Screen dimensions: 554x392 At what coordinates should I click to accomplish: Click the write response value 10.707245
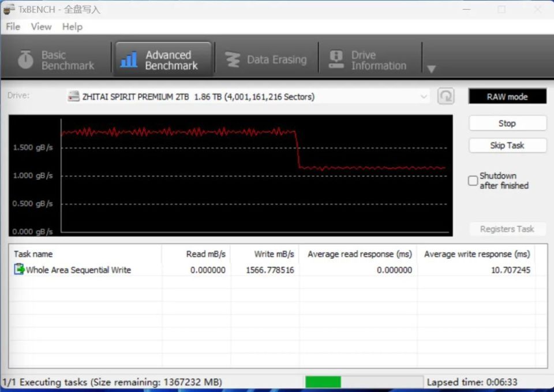(511, 270)
